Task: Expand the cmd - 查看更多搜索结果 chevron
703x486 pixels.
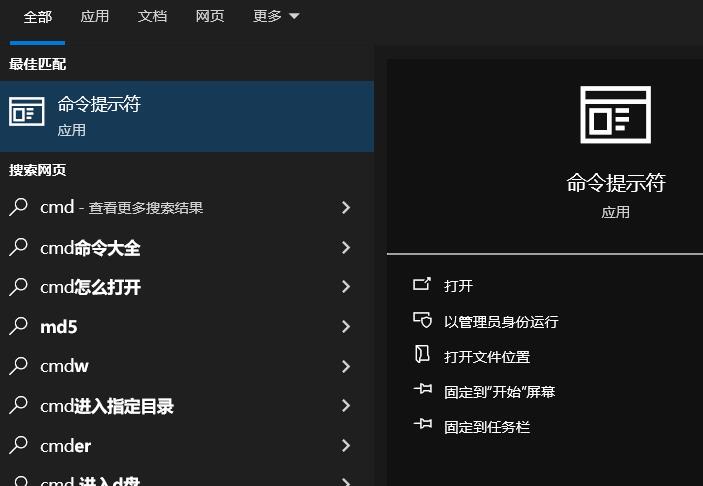Action: tap(346, 208)
